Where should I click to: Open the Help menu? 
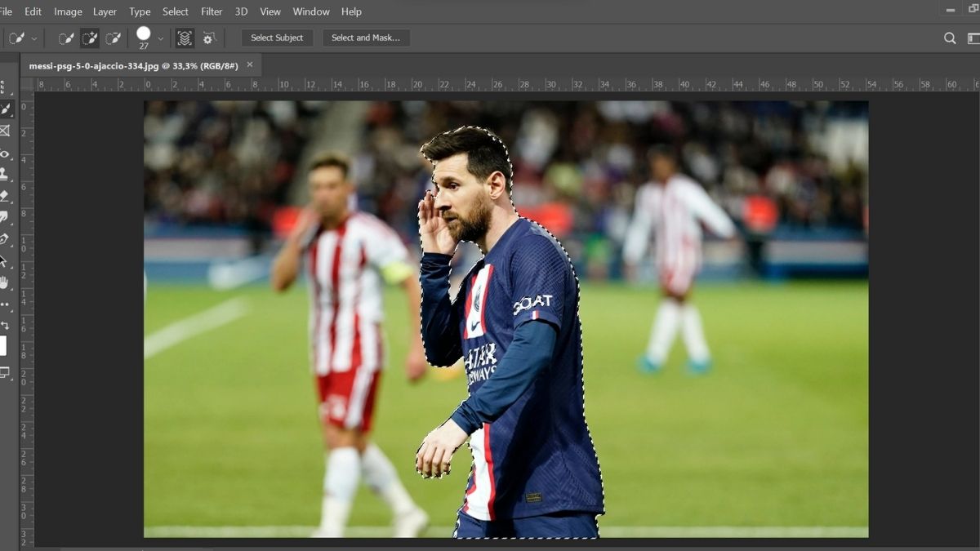pos(351,11)
